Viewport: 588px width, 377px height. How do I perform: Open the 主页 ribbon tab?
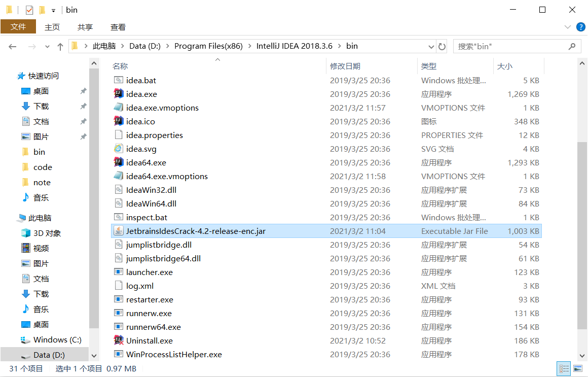coord(52,27)
